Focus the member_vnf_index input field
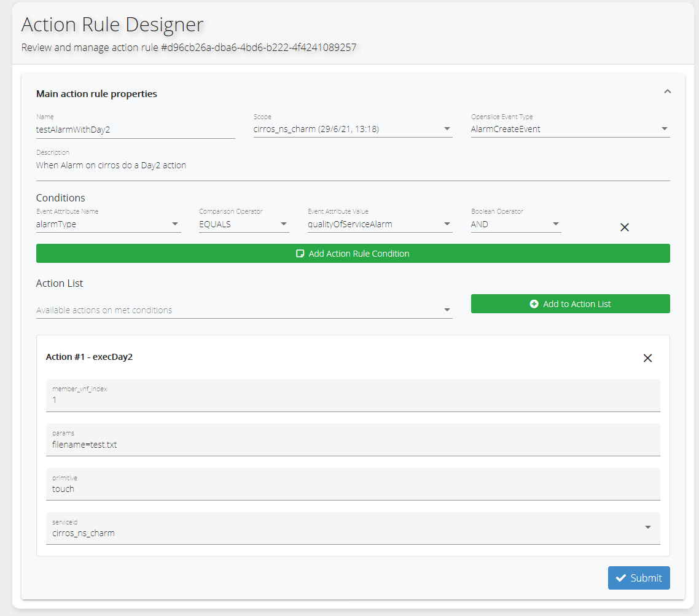699x616 pixels. pyautogui.click(x=353, y=400)
